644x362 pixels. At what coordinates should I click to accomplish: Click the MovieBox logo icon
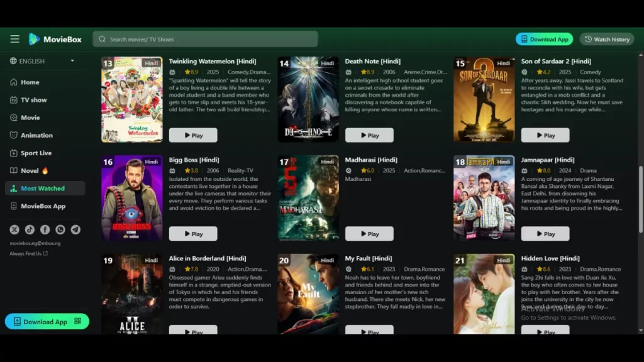point(34,39)
